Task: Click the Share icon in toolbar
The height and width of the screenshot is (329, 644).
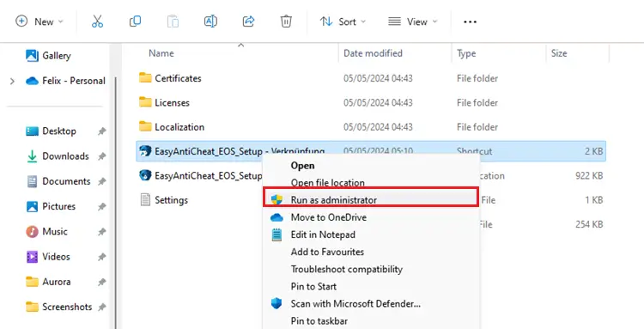Action: [248, 21]
